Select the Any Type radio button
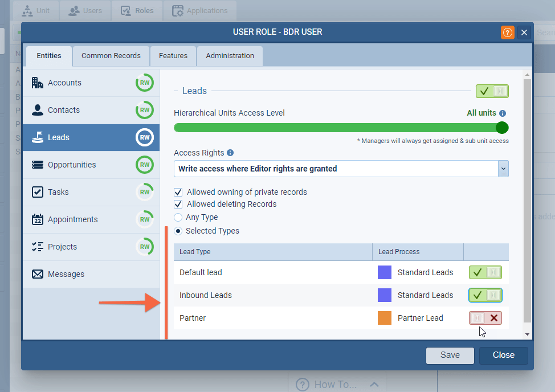 pyautogui.click(x=178, y=217)
